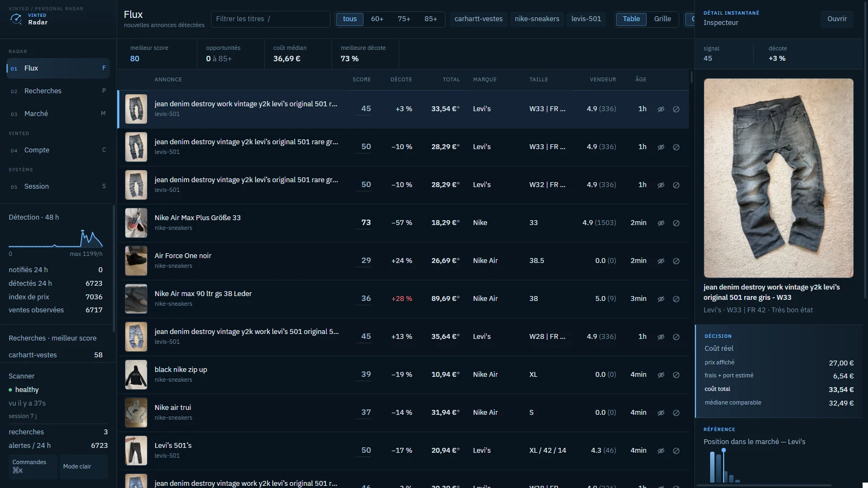Click the Ouvrir button in the inspector
This screenshot has height=488, width=868.
tap(837, 19)
